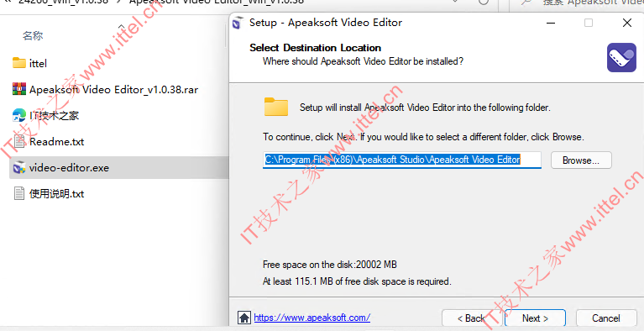Click the 'Select Destination Location' heading
Viewport: 644px width, 331px height.
(316, 48)
